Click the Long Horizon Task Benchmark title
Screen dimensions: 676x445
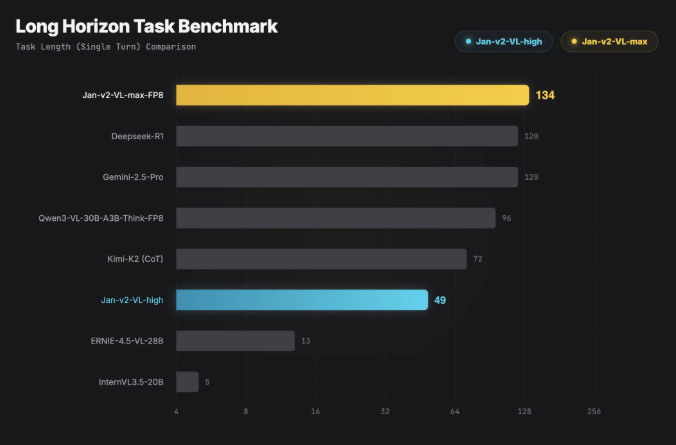pos(147,25)
